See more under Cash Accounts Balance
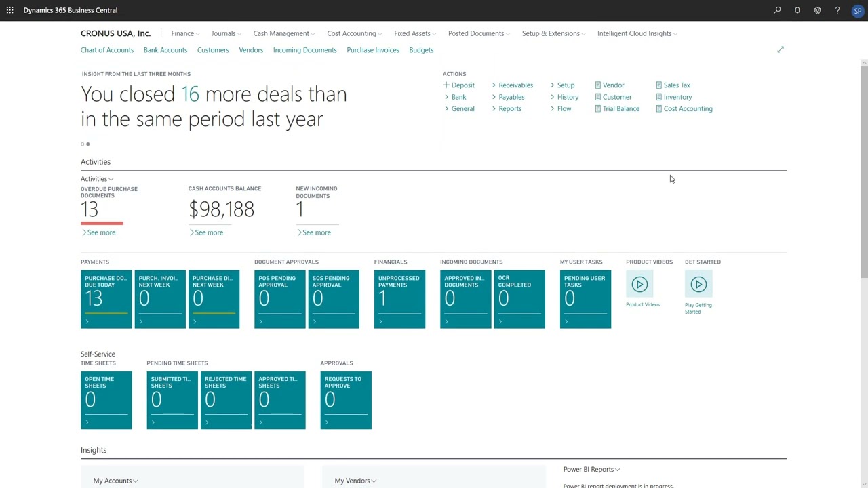The width and height of the screenshot is (868, 488). pyautogui.click(x=206, y=232)
